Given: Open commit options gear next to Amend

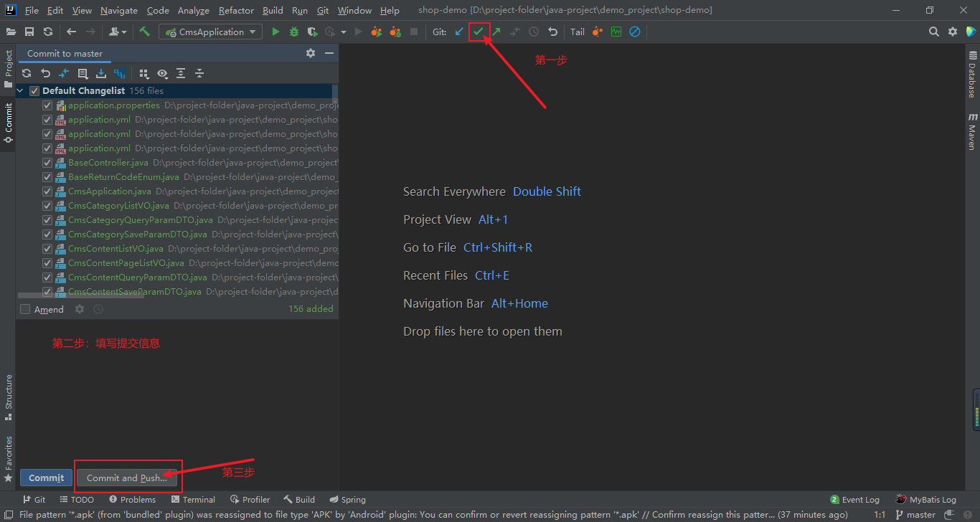Looking at the screenshot, I should [80, 309].
